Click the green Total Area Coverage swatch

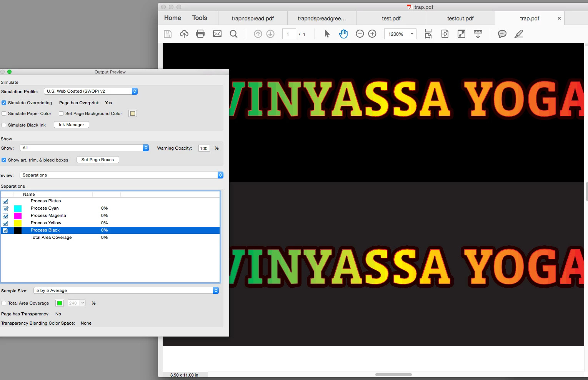[60, 303]
